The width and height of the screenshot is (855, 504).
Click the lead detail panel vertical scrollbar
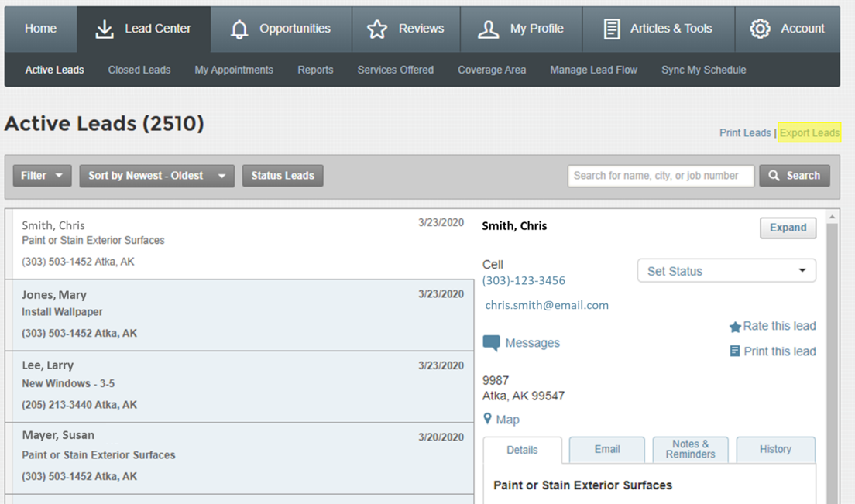[832, 363]
